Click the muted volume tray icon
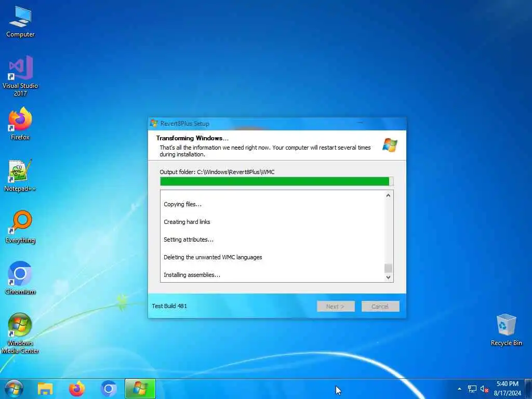Screen dimensions: 532x399 484,389
